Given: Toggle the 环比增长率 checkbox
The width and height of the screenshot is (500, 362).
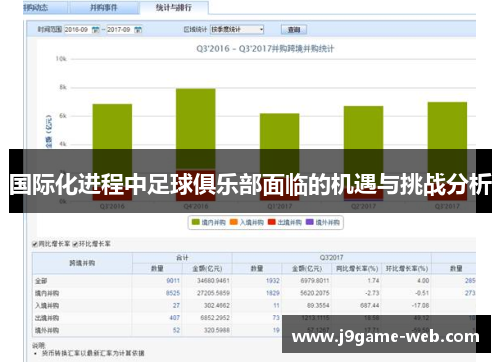Looking at the screenshot, I should click(x=75, y=244).
